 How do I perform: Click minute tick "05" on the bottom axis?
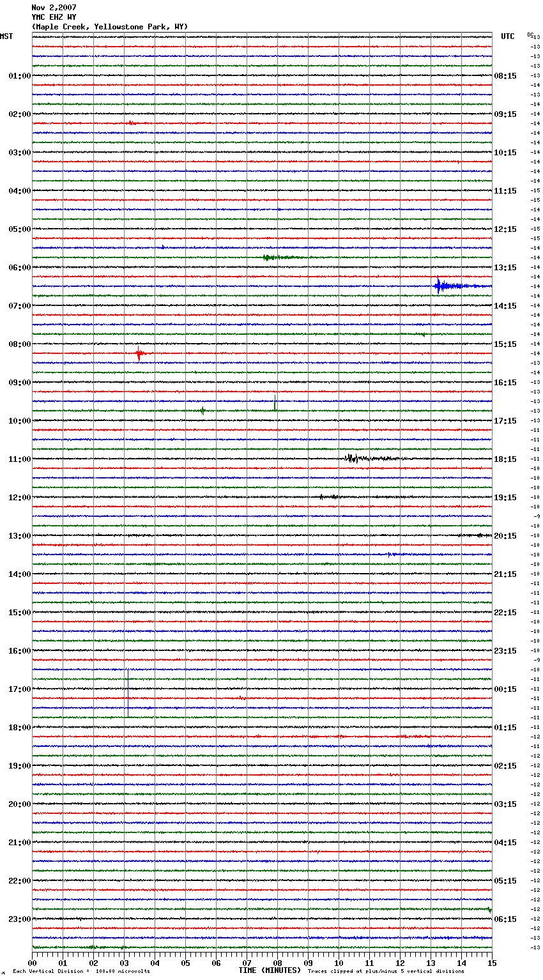click(185, 962)
